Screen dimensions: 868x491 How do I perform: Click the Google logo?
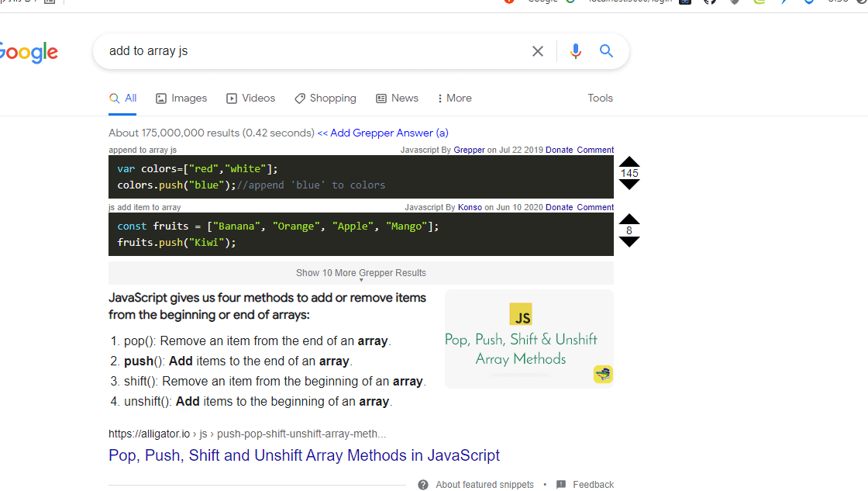click(x=29, y=52)
